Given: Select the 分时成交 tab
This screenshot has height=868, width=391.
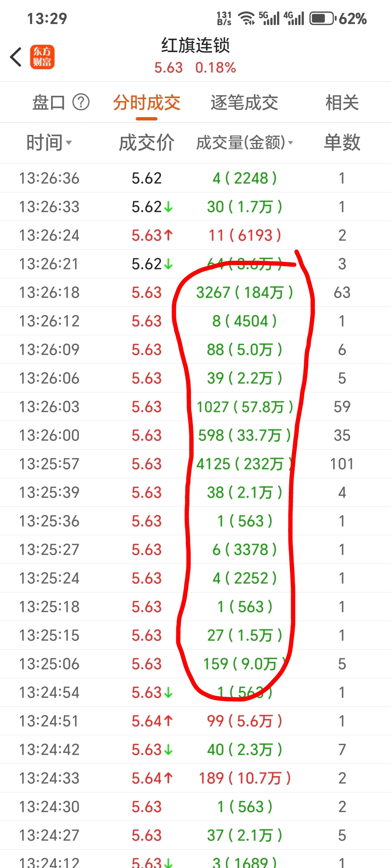Looking at the screenshot, I should [147, 103].
